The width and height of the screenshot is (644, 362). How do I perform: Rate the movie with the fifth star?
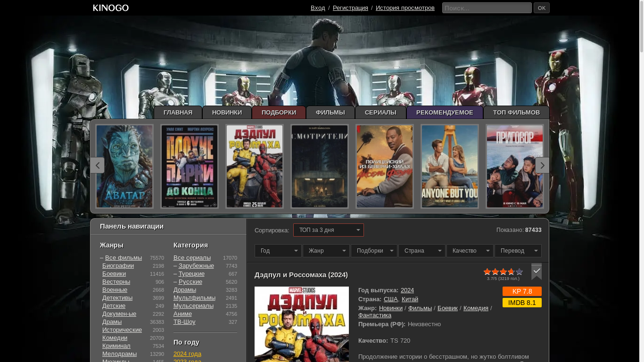point(519,271)
